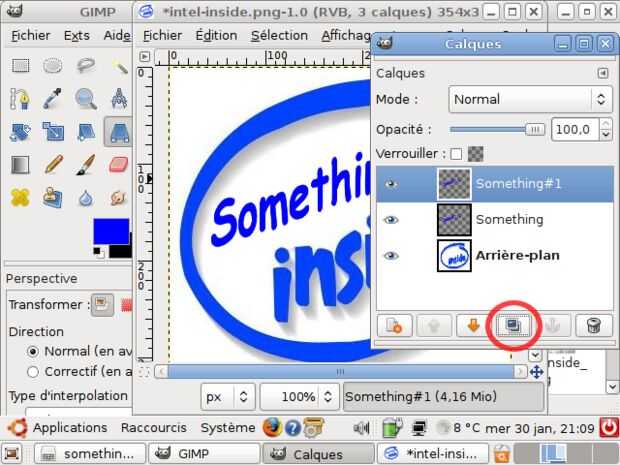Select the Blur/Sharpen droplet tool
Screen dimensions: 620x465
[x=86, y=198]
